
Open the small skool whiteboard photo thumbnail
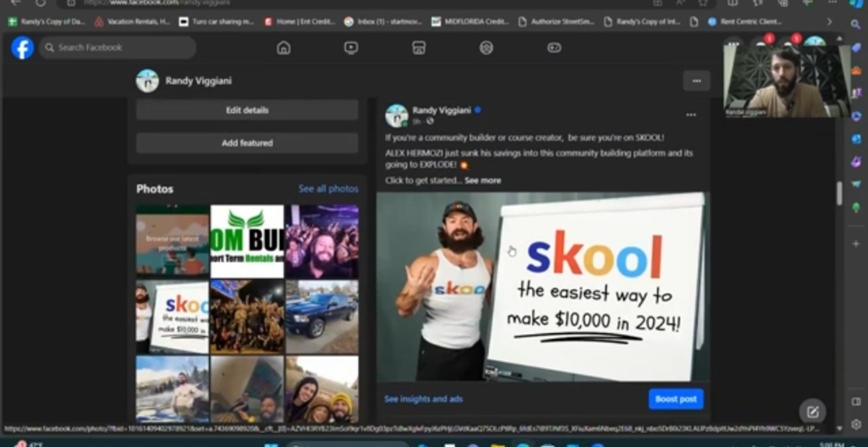pyautogui.click(x=172, y=317)
